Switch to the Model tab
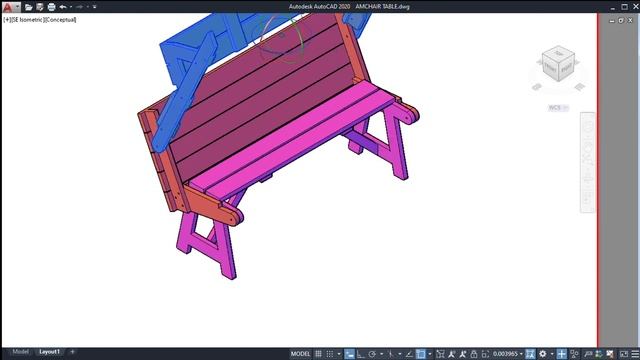This screenshot has height=360, width=640. click(20, 352)
